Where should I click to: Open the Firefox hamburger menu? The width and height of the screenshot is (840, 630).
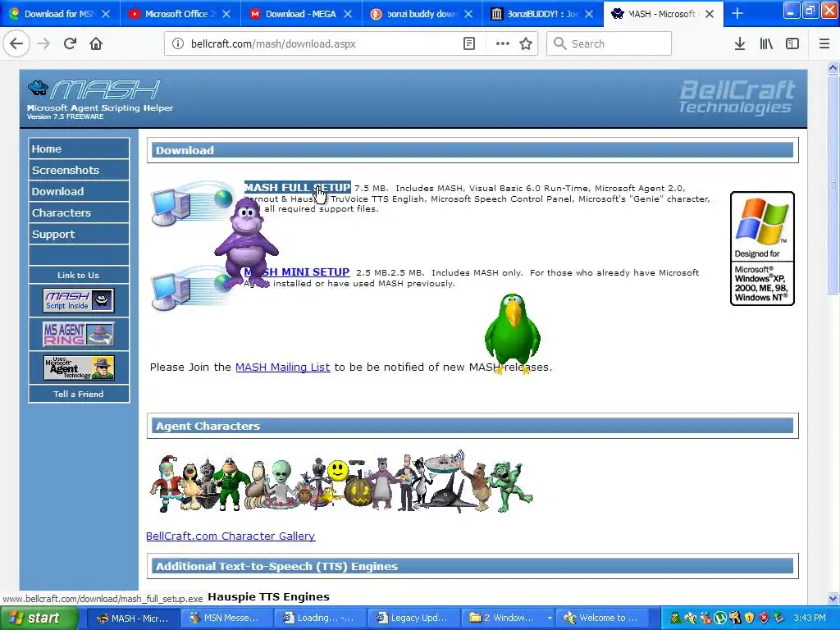click(x=824, y=44)
